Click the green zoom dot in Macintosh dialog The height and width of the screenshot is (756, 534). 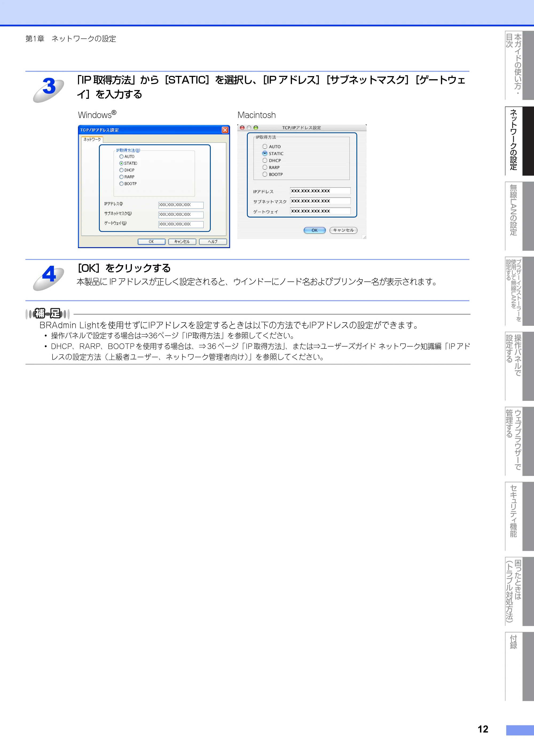[x=256, y=128]
